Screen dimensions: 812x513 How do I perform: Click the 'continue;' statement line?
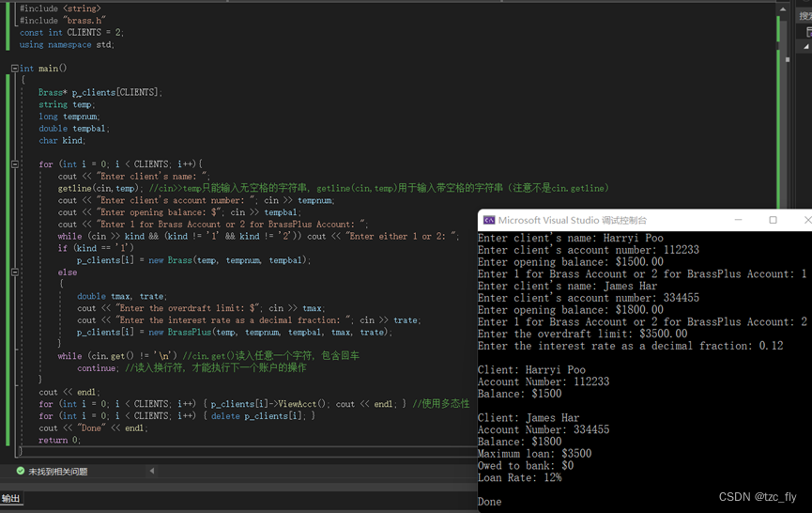point(98,368)
